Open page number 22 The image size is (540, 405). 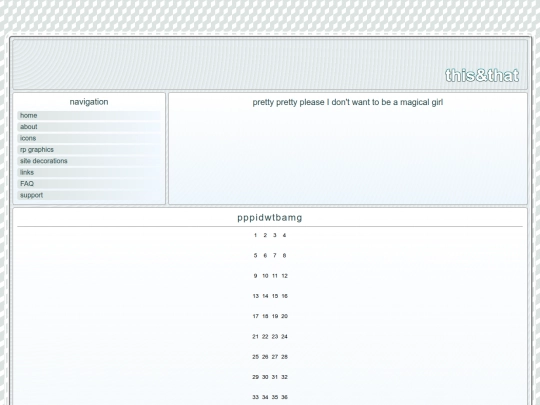click(265, 336)
